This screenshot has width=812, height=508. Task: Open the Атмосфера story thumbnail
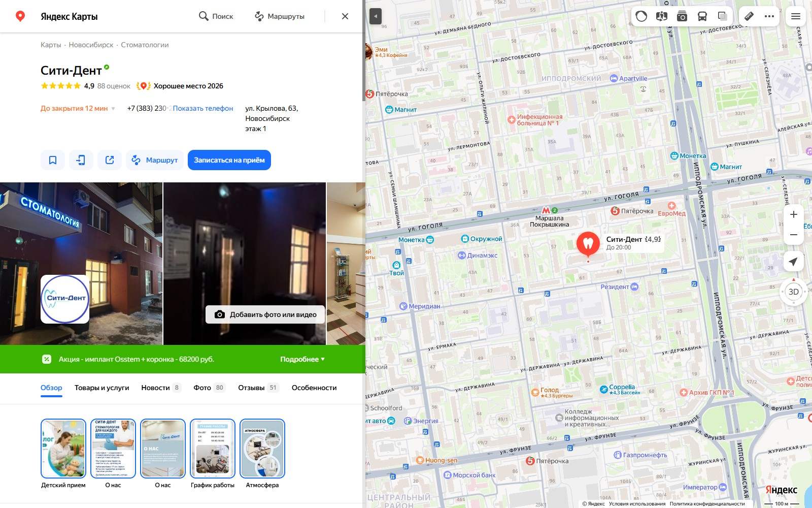262,449
